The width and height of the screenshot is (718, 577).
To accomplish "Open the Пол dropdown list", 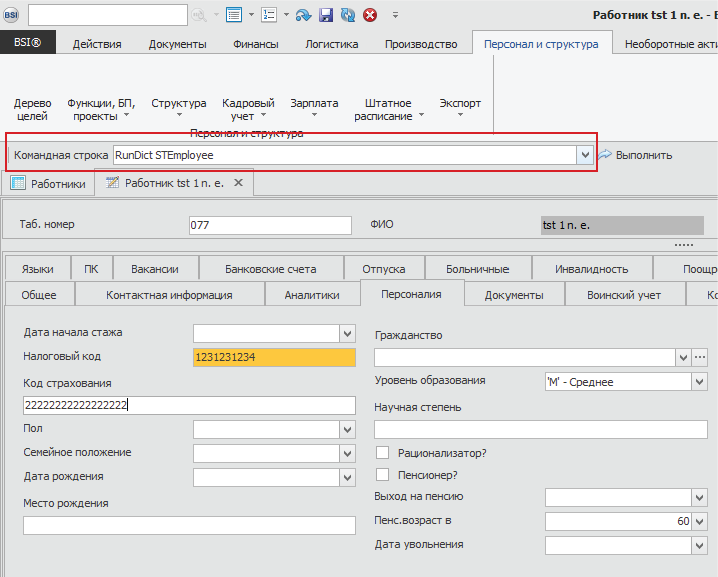I will pyautogui.click(x=347, y=429).
